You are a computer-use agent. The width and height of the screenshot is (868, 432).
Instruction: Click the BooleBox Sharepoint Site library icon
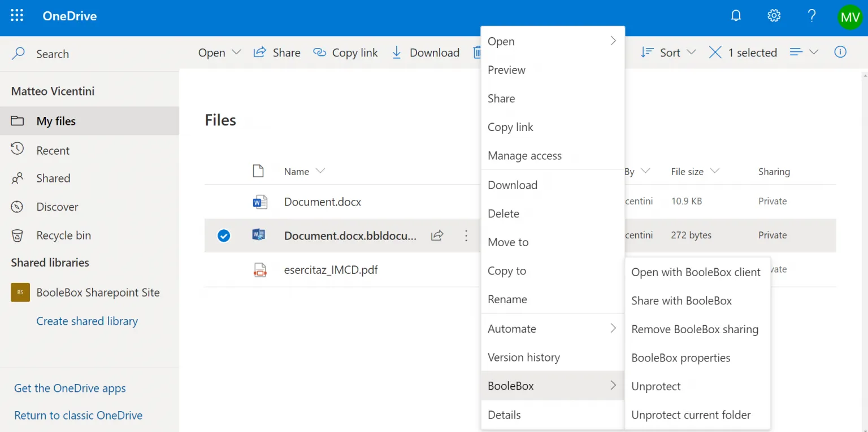20,293
